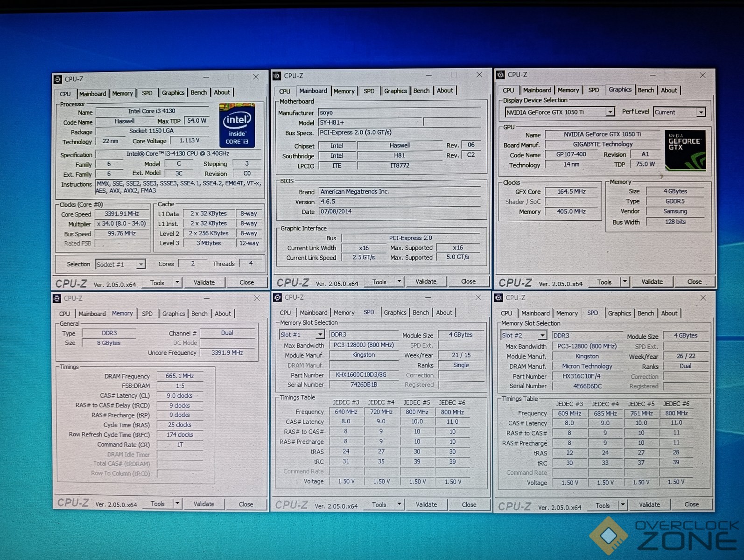This screenshot has width=744, height=560.
Task: Close the GTX 1050 Ti graphics window
Action: point(702,75)
